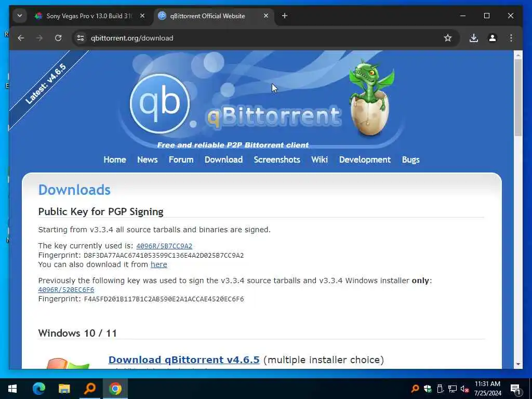This screenshot has height=399, width=532.
Task: Open File Explorer from the taskbar
Action: coord(64,389)
